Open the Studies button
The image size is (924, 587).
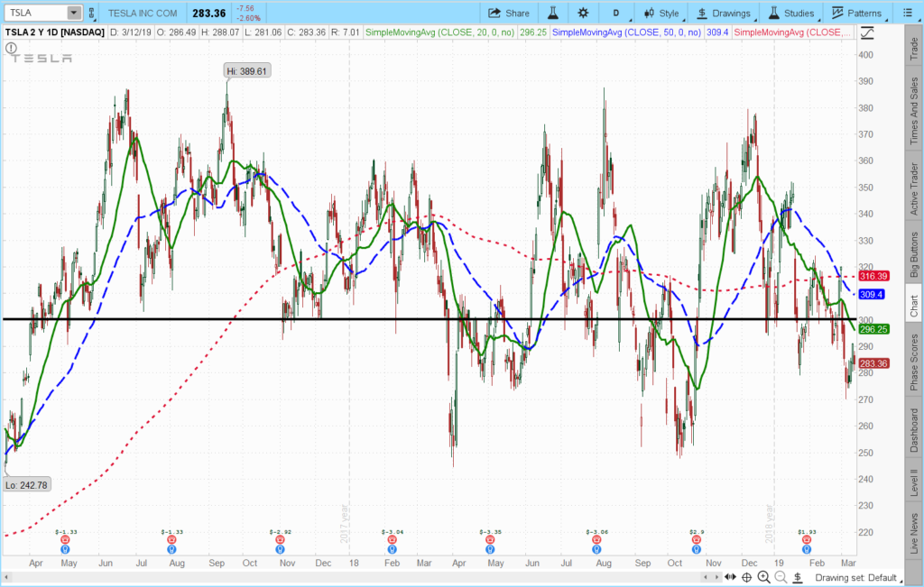(x=791, y=13)
